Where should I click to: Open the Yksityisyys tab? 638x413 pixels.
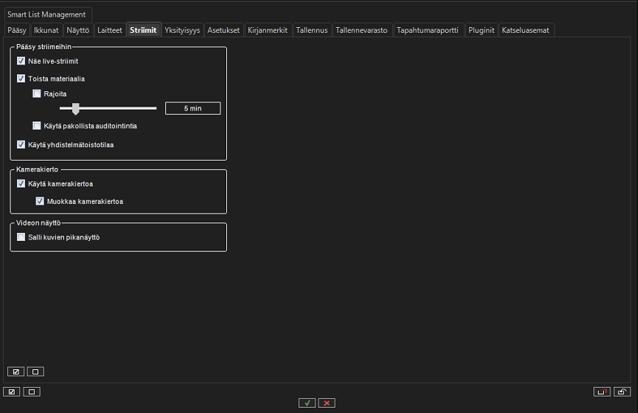[182, 30]
